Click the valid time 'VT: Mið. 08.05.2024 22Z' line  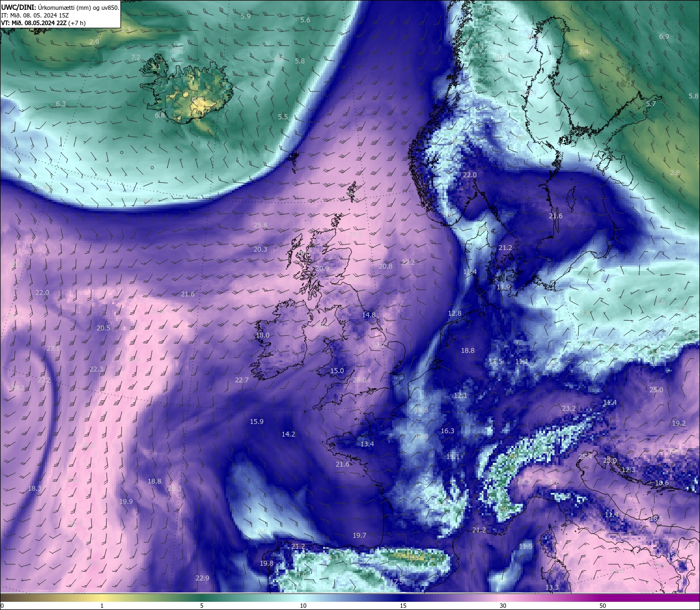pos(43,23)
